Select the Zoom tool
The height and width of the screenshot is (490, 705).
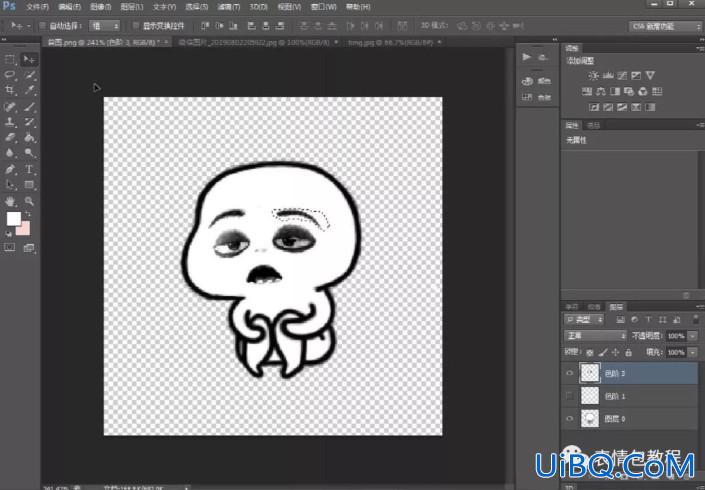pos(29,201)
